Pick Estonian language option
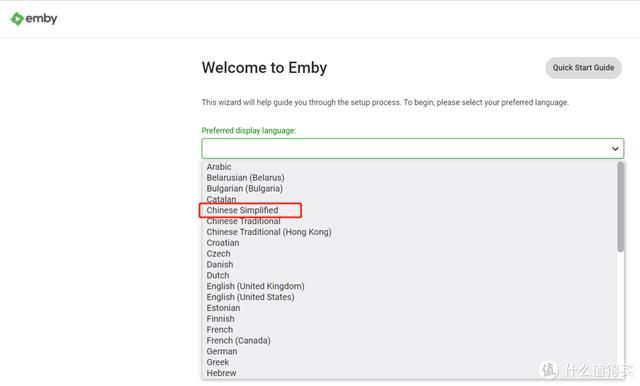 click(223, 308)
